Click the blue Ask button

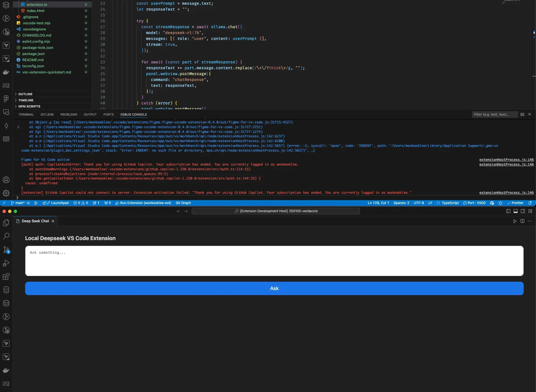[274, 288]
